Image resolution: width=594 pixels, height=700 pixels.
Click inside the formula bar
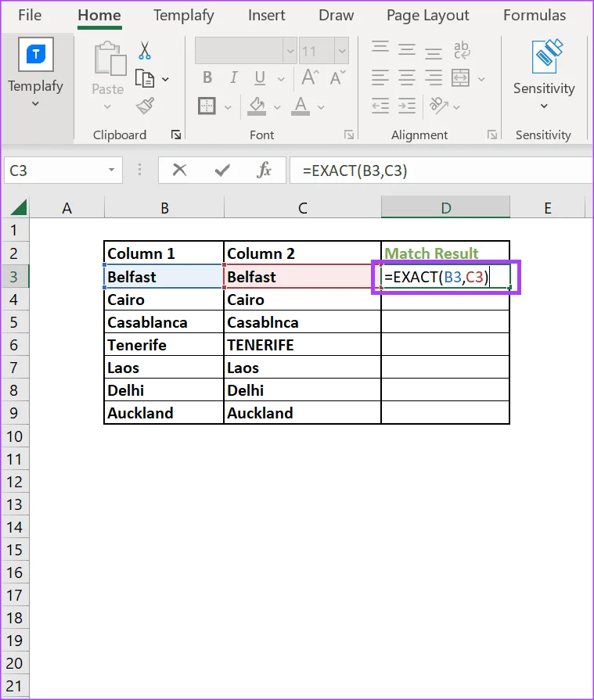point(441,170)
